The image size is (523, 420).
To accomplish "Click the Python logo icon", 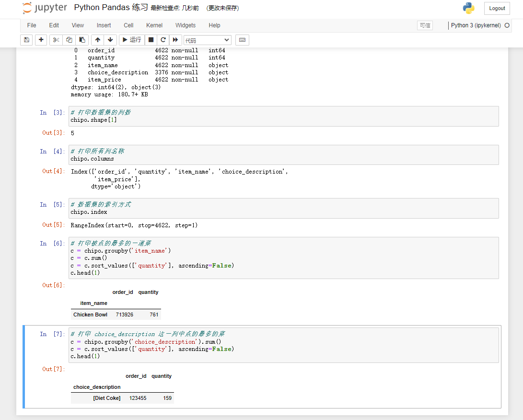I will pyautogui.click(x=469, y=8).
